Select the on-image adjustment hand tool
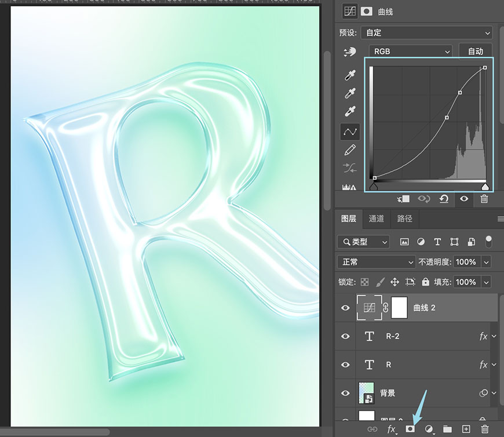504x437 pixels. coord(350,52)
